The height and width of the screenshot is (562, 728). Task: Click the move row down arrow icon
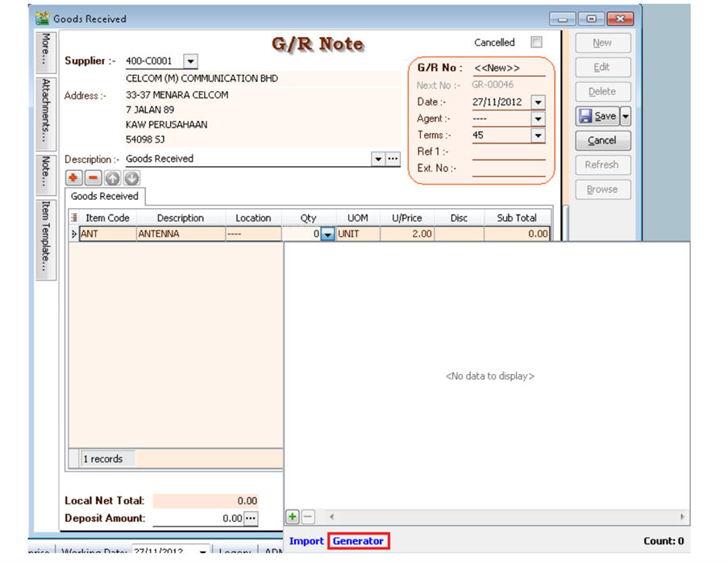coord(131,178)
